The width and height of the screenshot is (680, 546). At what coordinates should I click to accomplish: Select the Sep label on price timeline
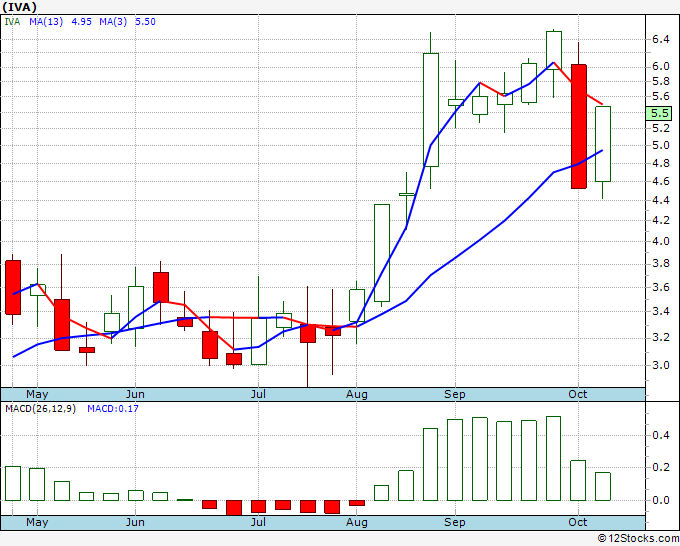[x=455, y=395]
